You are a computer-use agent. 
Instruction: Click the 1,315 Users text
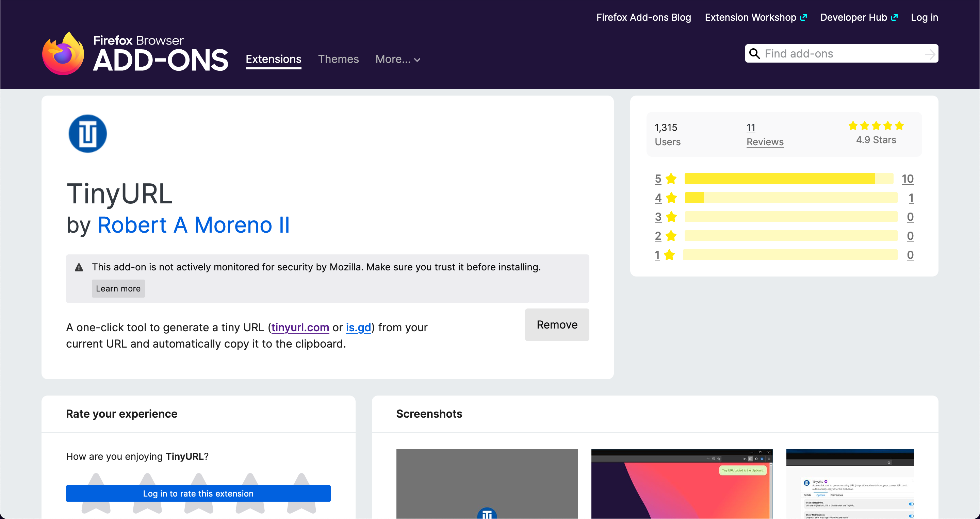[x=667, y=135]
